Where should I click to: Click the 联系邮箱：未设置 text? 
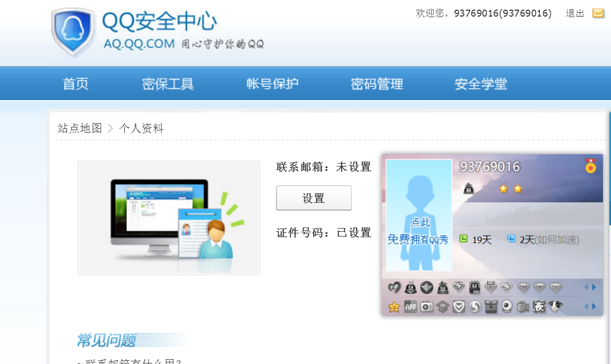324,167
